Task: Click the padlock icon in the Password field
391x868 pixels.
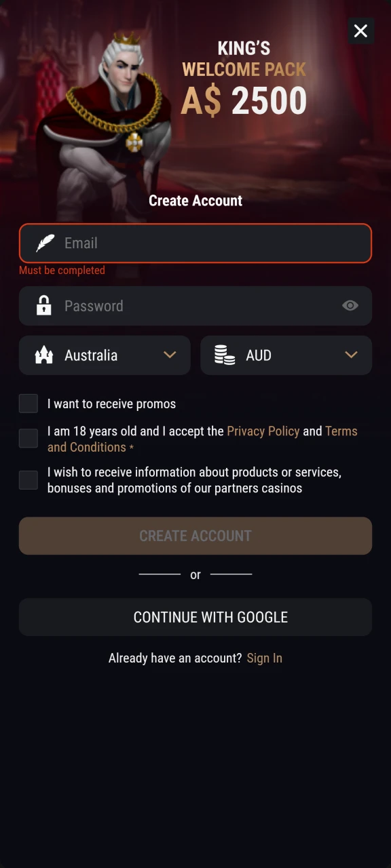Action: pyautogui.click(x=43, y=306)
